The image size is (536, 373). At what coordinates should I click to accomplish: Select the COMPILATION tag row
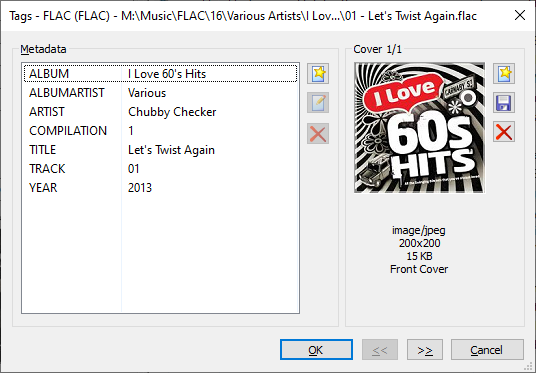[x=160, y=131]
